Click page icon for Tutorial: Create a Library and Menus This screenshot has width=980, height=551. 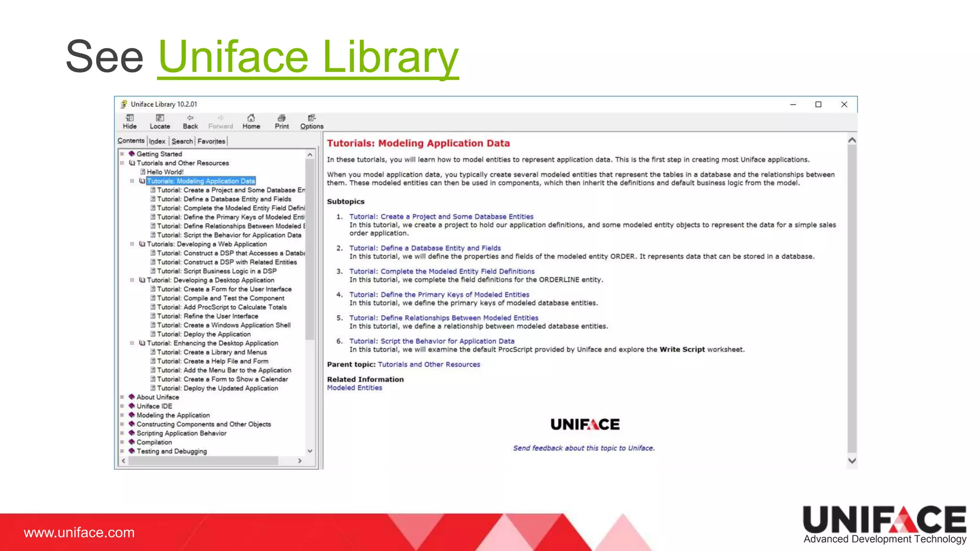pos(153,352)
